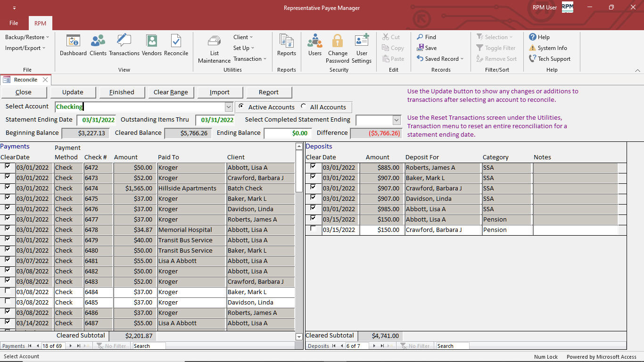Open User Settings icon

coord(362,49)
